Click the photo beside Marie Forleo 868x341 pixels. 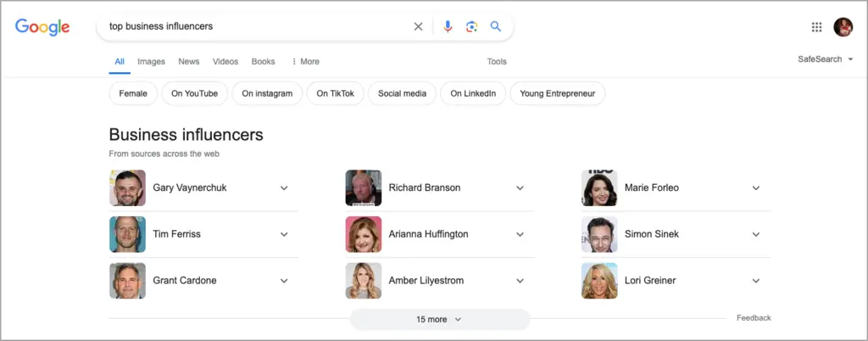coord(599,188)
